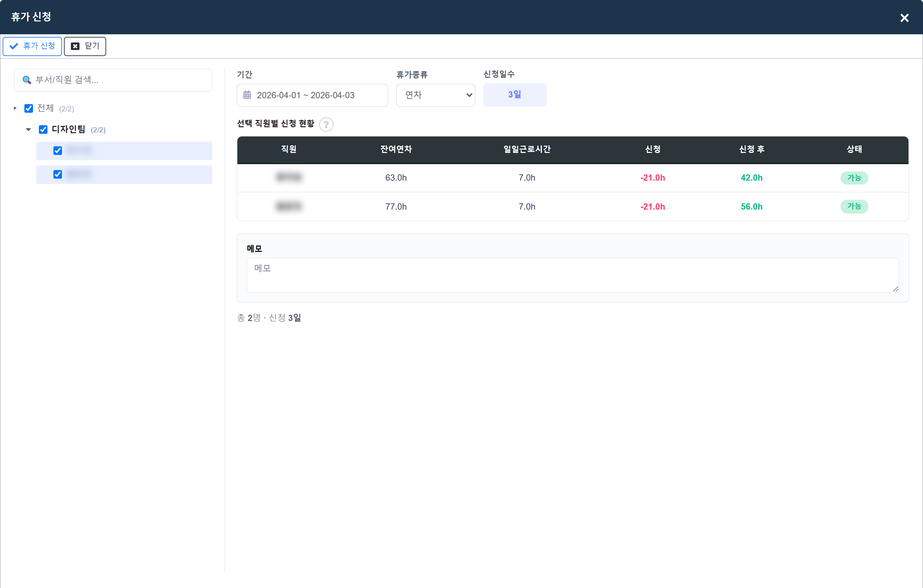Click the 가능 badge in the 63.0h row
This screenshot has height=588, width=923.
coord(854,178)
